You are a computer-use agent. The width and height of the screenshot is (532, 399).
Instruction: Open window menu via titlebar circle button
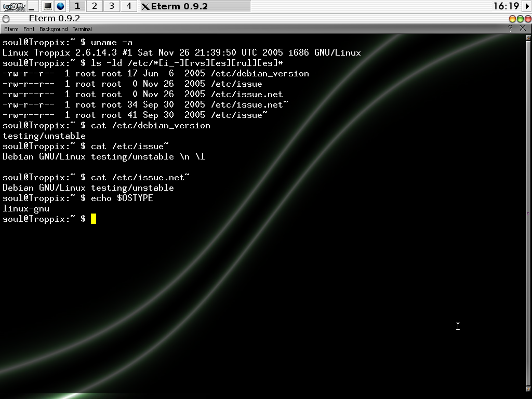6,19
